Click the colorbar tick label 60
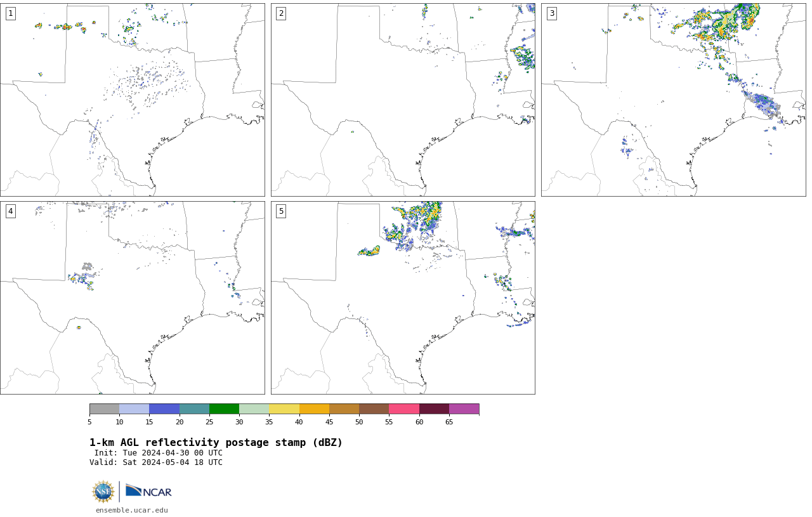Screen dimensions: 812x517 [x=419, y=422]
